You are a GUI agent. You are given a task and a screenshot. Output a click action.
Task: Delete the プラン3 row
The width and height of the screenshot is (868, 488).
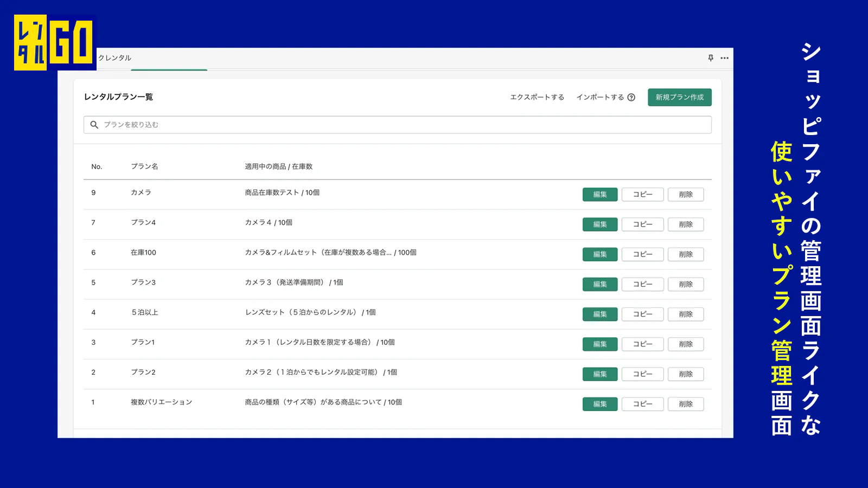686,284
